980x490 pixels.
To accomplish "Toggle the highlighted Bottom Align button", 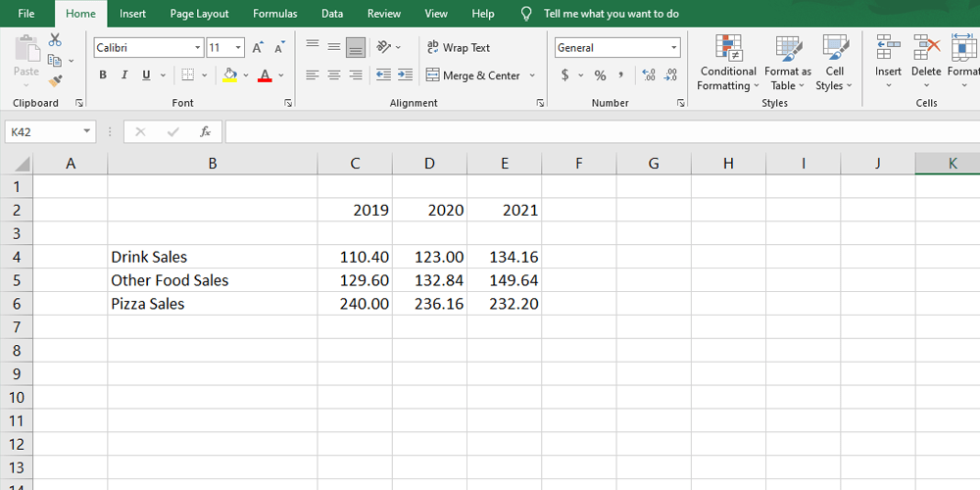I will point(356,47).
